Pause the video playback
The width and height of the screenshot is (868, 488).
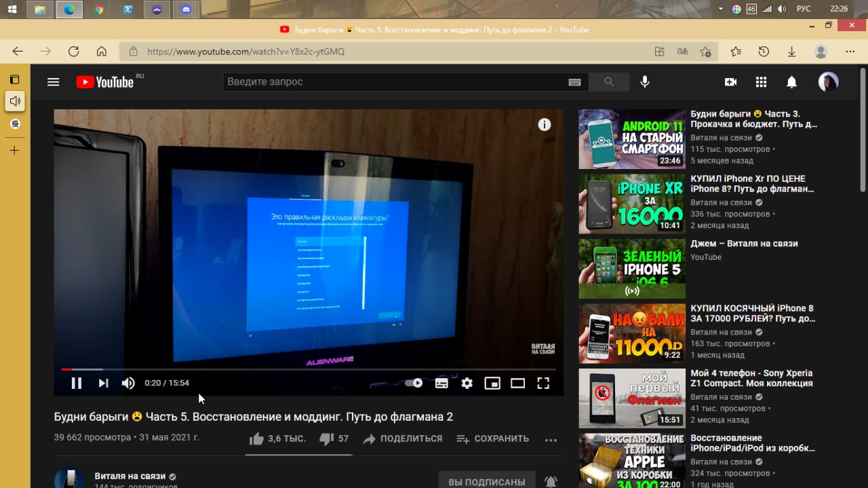[77, 383]
